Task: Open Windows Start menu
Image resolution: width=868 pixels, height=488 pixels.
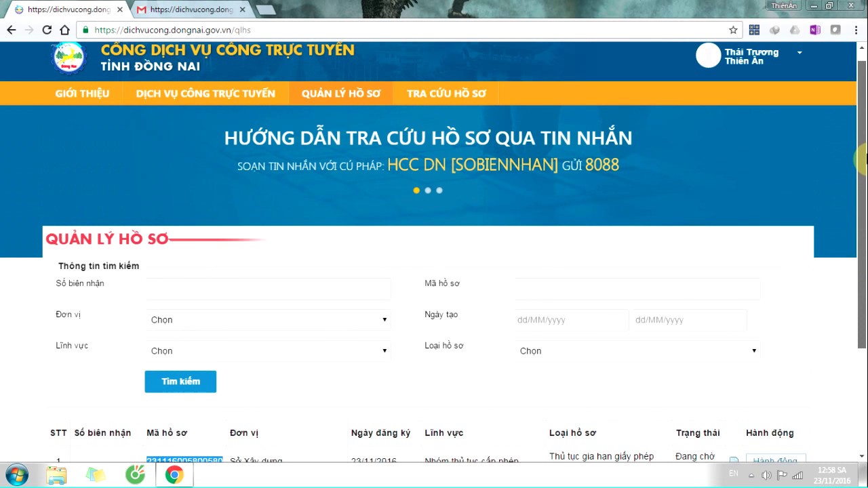Action: [x=16, y=474]
